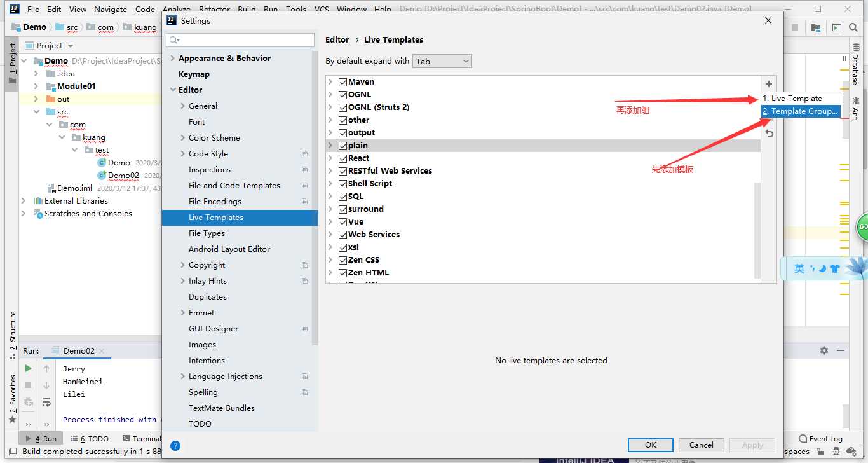Select Live Template from the popup menu

pos(801,99)
